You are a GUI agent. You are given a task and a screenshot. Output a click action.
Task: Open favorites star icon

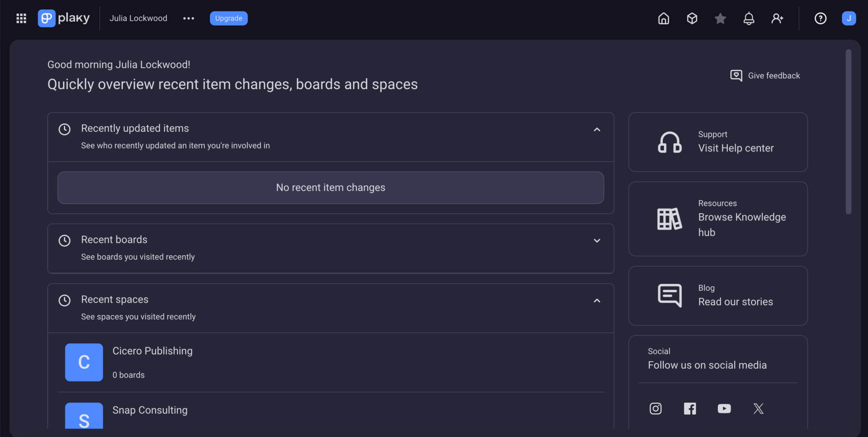pos(720,18)
